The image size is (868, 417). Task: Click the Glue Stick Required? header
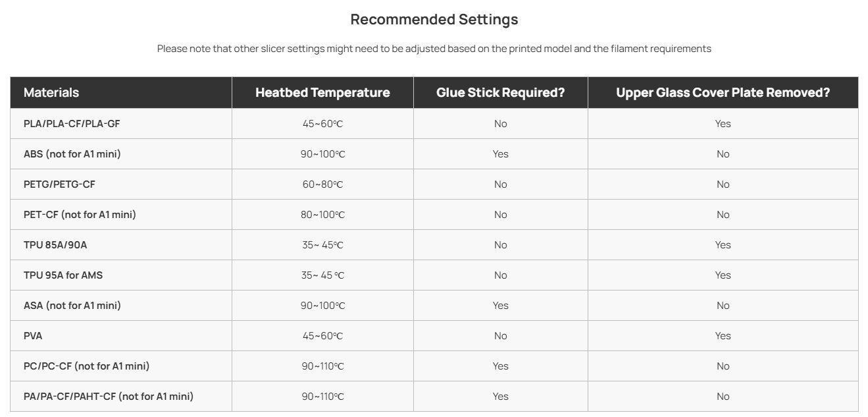click(x=500, y=93)
